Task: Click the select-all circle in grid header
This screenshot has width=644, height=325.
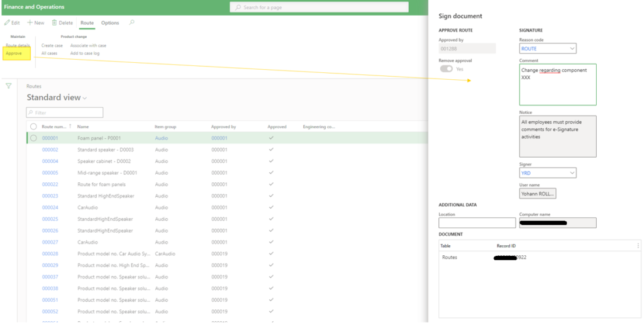Action: click(33, 127)
